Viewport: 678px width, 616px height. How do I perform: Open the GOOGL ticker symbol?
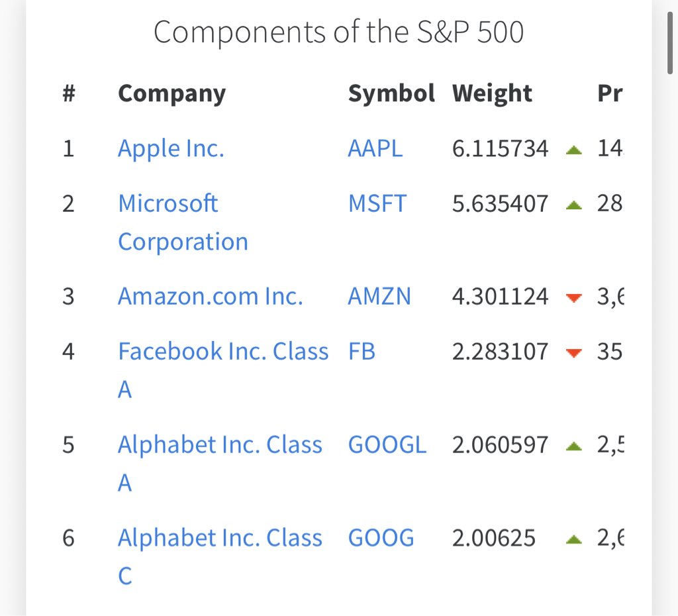387,445
